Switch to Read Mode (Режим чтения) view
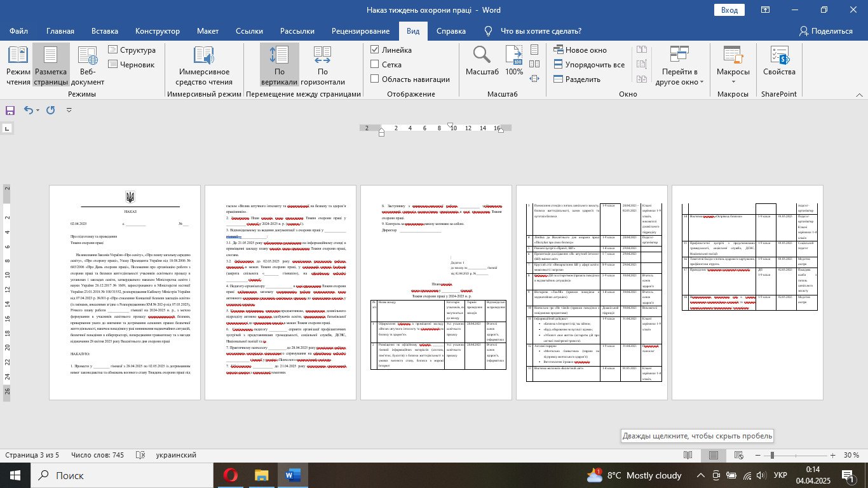Viewport: 868px width, 488px height. [x=18, y=65]
